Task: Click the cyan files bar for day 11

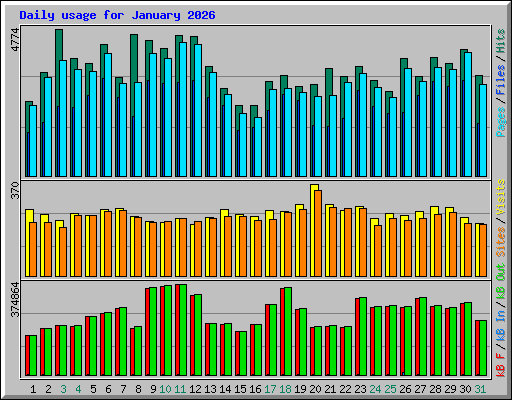Action: (183, 109)
